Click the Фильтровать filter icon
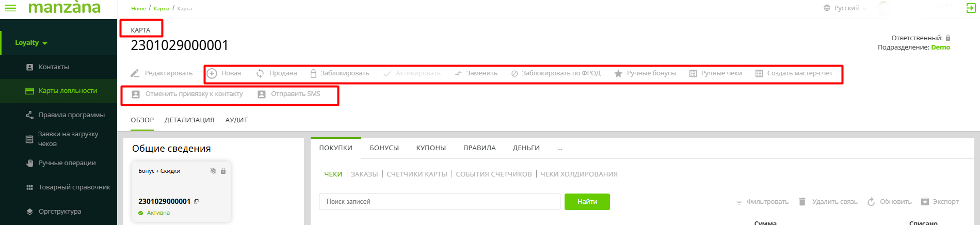 pyautogui.click(x=739, y=202)
